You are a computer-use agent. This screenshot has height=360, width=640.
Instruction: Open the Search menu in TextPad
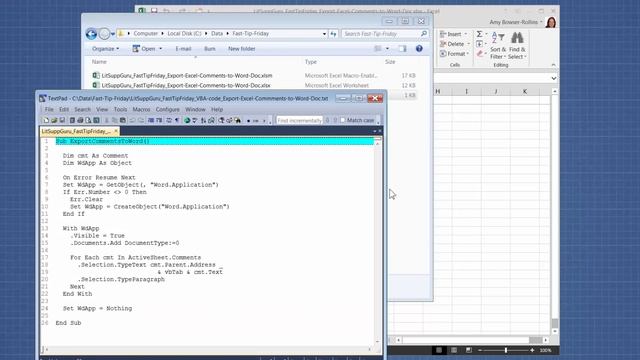tap(82, 109)
